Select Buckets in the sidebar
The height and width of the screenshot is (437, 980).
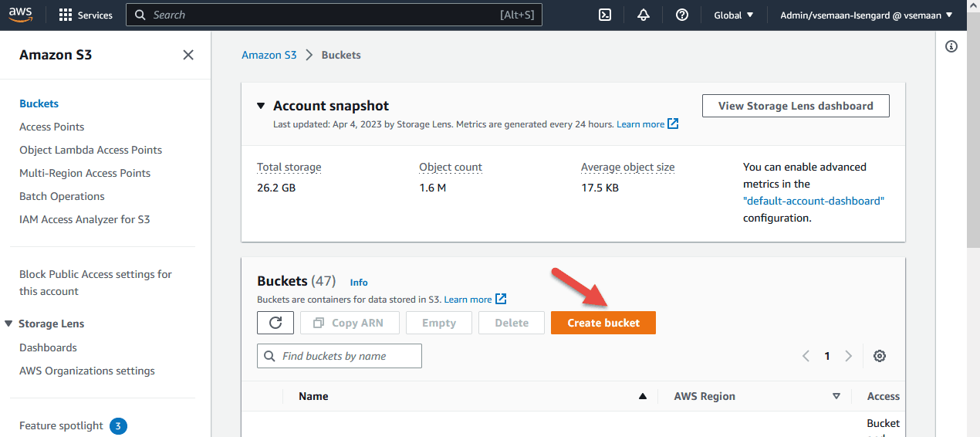(39, 103)
